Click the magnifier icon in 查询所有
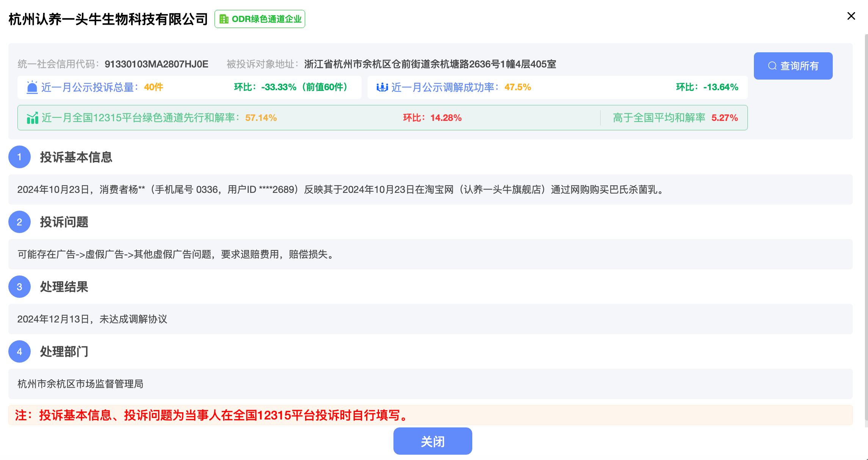Screen dimensions: 868x460 point(772,66)
